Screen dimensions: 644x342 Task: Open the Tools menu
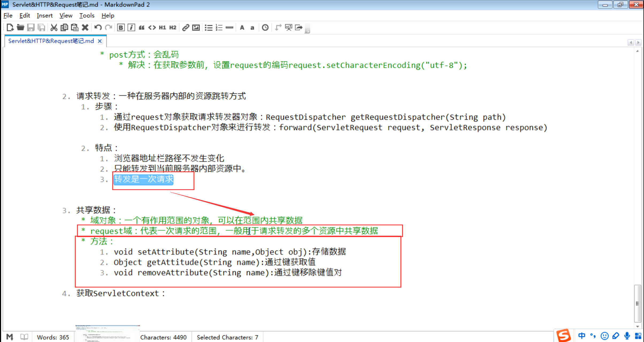87,15
